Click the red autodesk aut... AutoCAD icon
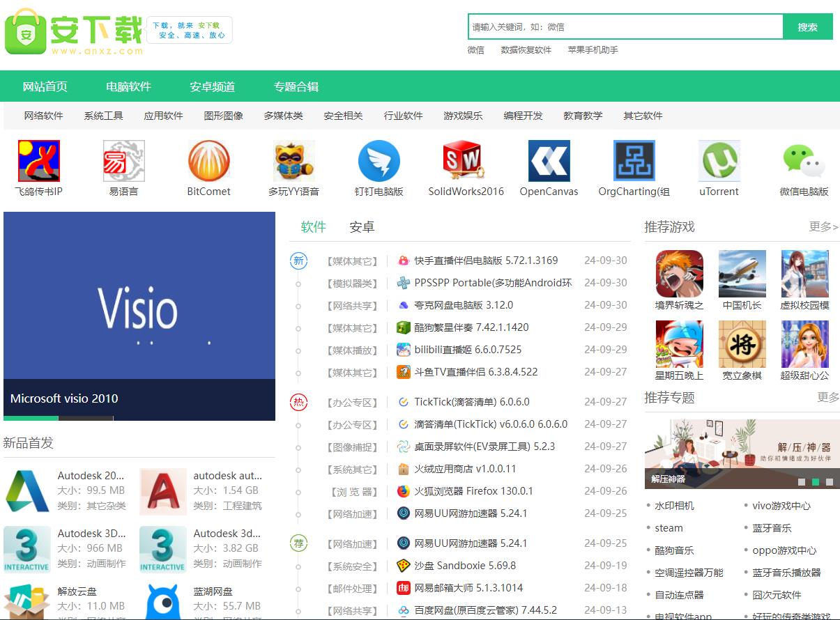Image resolution: width=840 pixels, height=620 pixels. tap(163, 492)
